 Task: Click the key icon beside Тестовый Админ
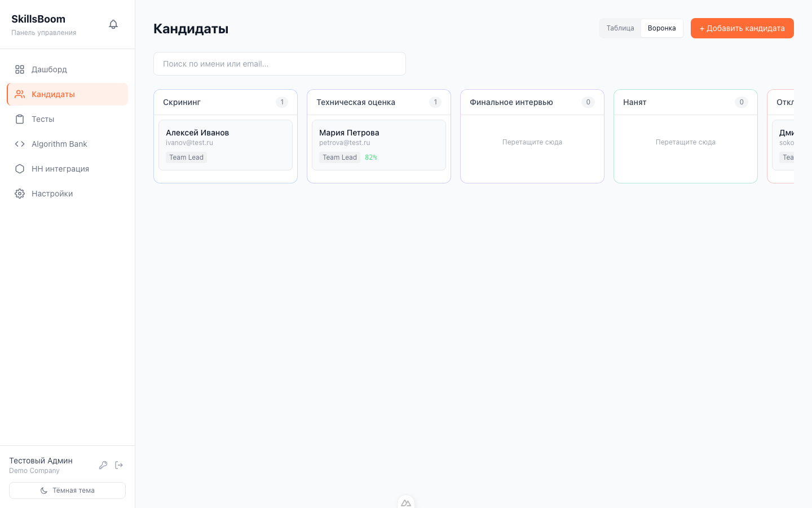tap(103, 465)
